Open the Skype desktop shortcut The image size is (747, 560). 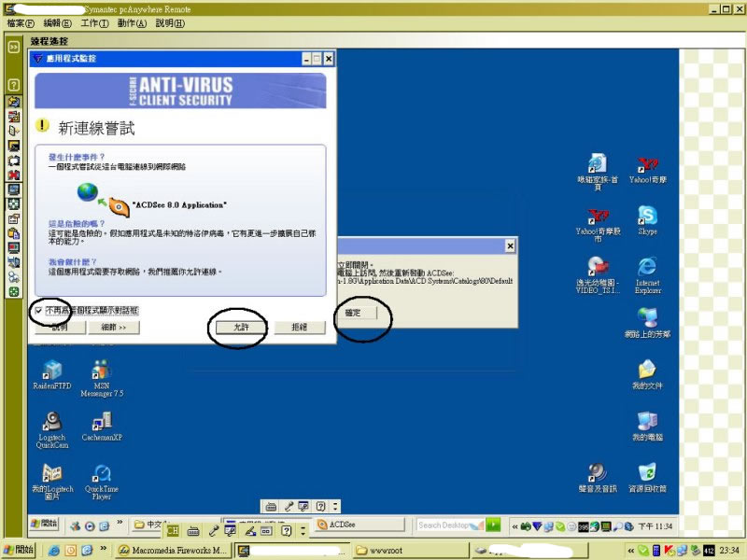coord(647,220)
